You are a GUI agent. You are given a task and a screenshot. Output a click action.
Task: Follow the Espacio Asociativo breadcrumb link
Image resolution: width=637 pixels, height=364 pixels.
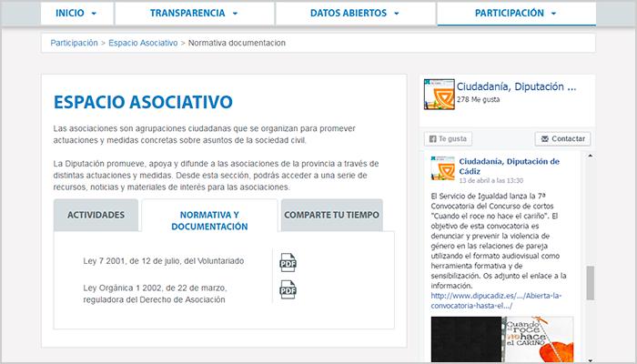pyautogui.click(x=143, y=43)
